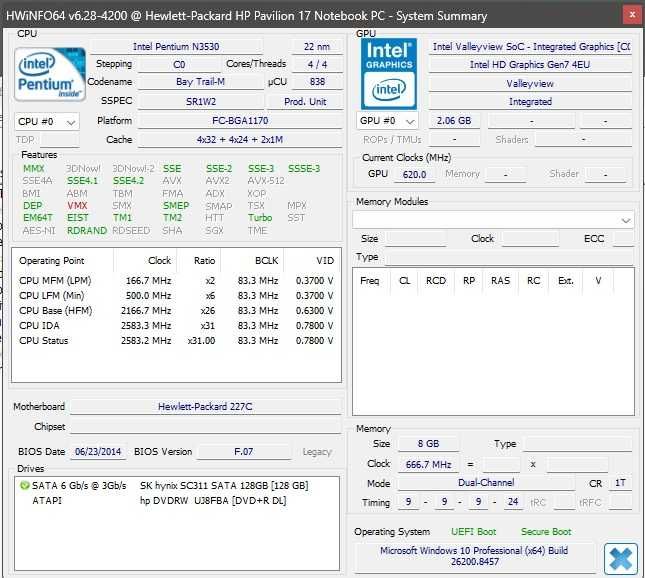The height and width of the screenshot is (578, 645).
Task: Click the GPU memory 2.06 GB field
Action: [454, 121]
